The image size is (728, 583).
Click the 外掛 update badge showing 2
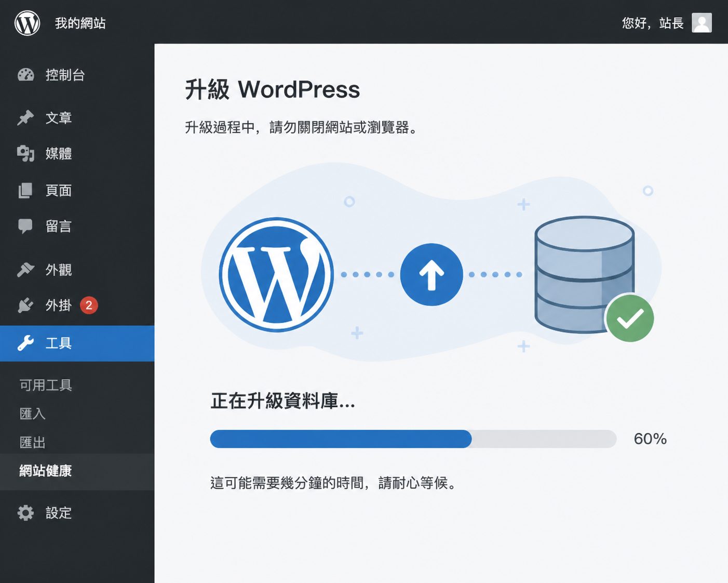pyautogui.click(x=89, y=306)
